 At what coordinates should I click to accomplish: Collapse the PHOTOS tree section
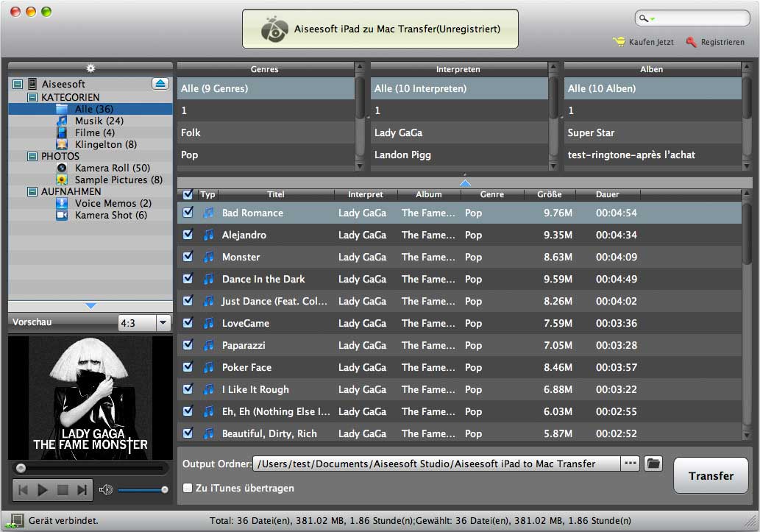32,156
